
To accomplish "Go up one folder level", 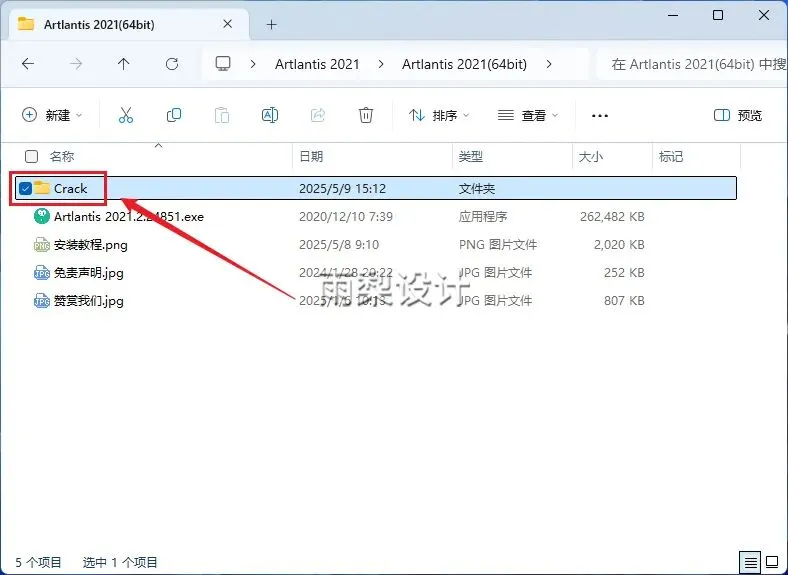I will click(x=123, y=64).
